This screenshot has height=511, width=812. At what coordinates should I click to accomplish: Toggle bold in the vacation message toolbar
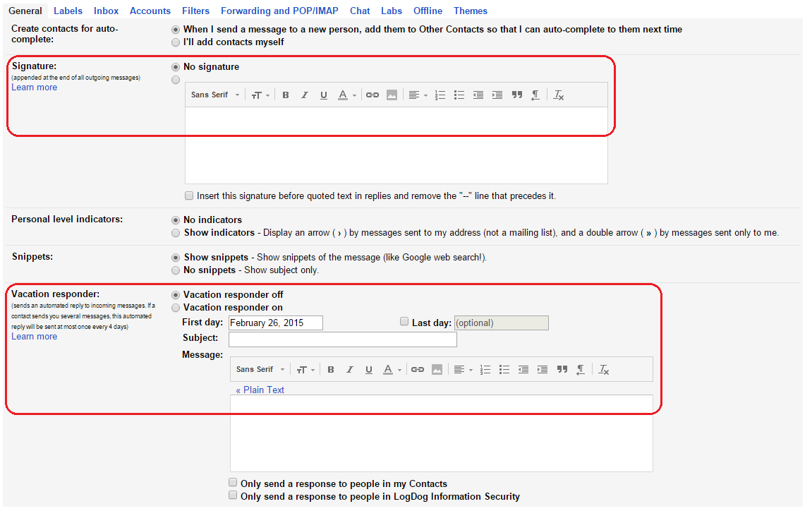click(330, 370)
